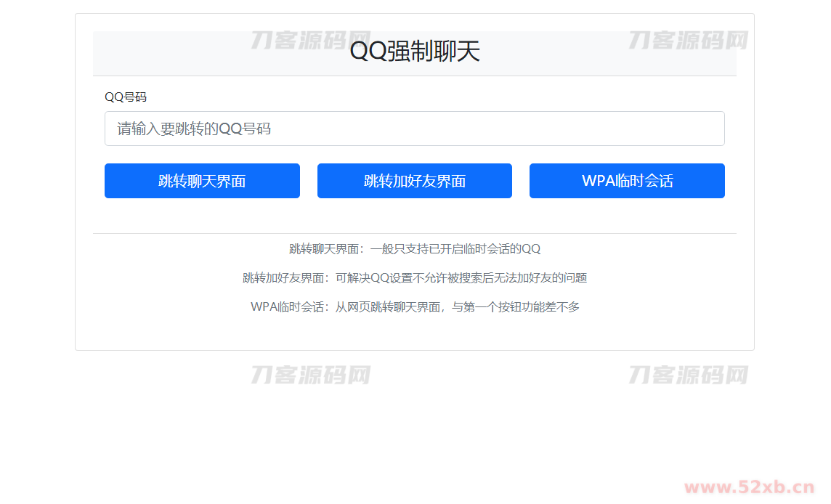Select the QQ号码 input field
Image resolution: width=831 pixels, height=504 pixels.
[414, 128]
